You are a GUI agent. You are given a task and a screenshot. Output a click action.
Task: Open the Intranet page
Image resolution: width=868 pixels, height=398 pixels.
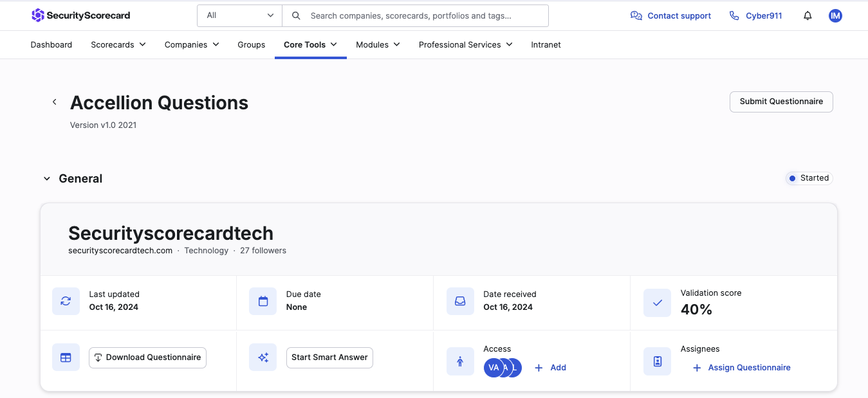[546, 44]
